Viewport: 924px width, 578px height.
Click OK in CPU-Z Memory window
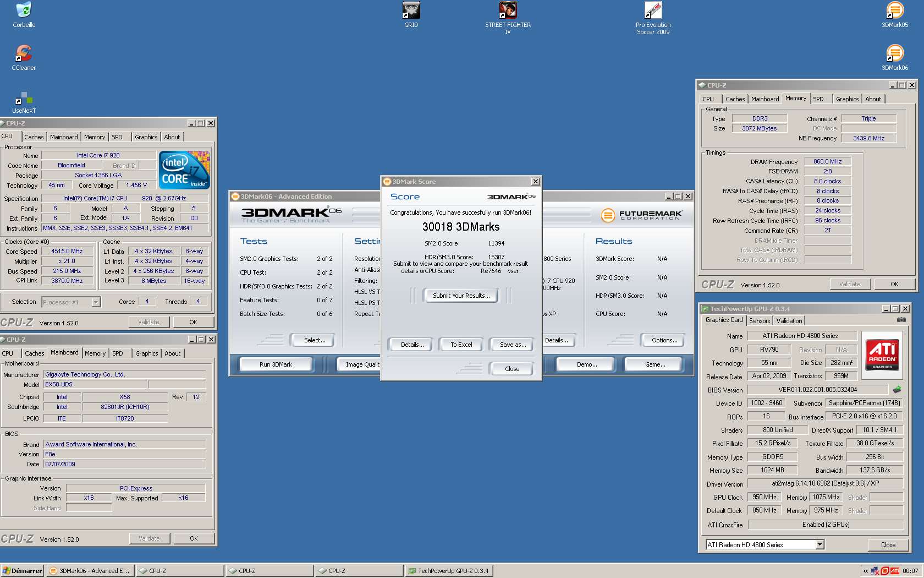tap(894, 284)
